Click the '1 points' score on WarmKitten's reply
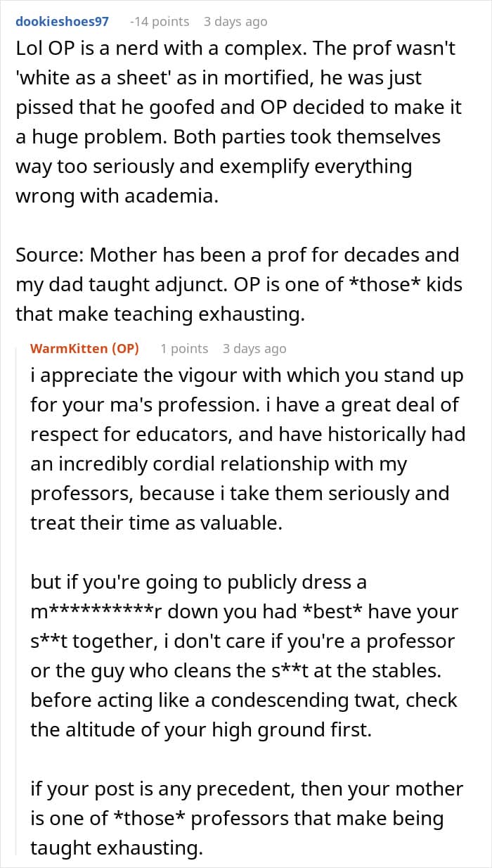This screenshot has width=492, height=868. coord(184,349)
